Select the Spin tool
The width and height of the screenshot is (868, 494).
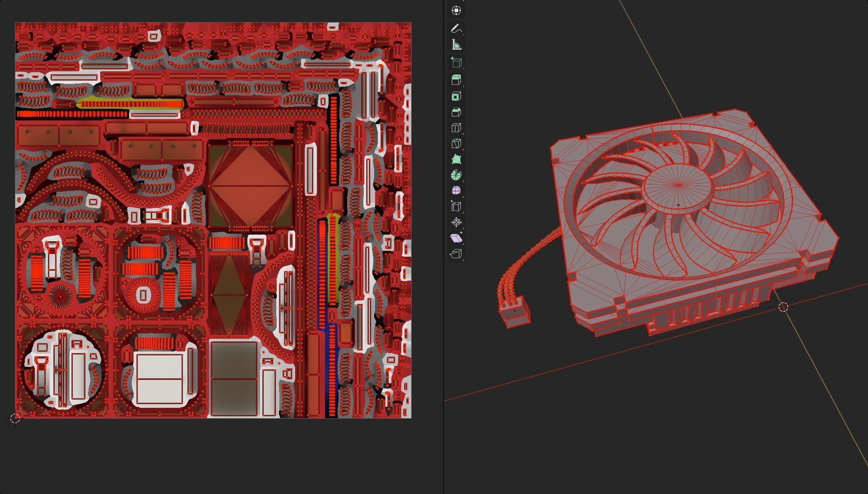click(x=456, y=175)
